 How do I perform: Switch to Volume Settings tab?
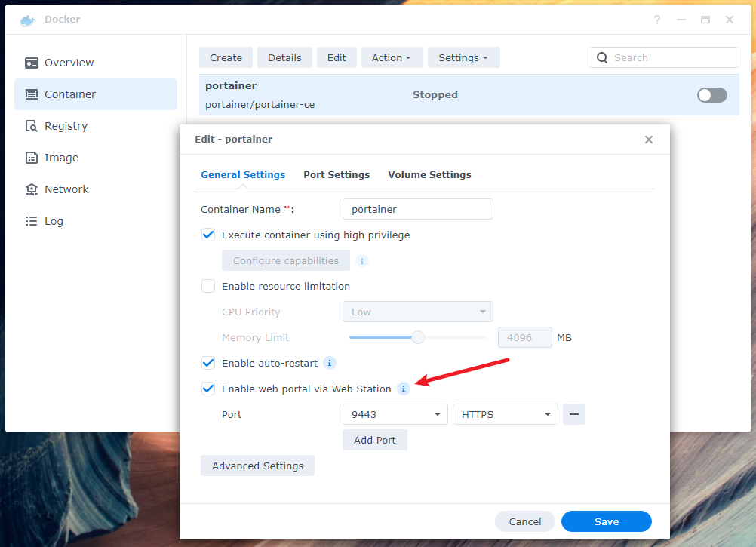429,174
